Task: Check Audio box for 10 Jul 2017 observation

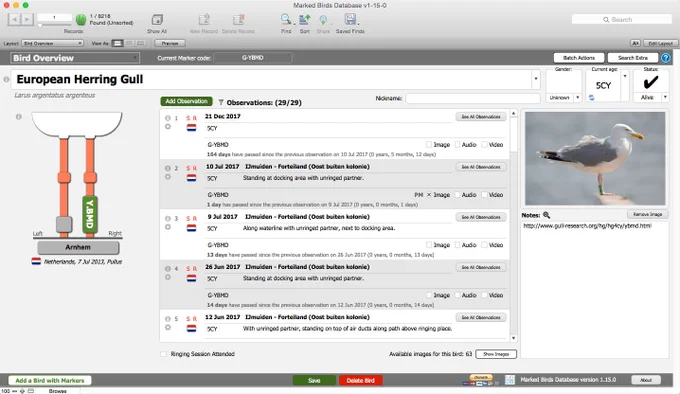Action: tap(457, 195)
